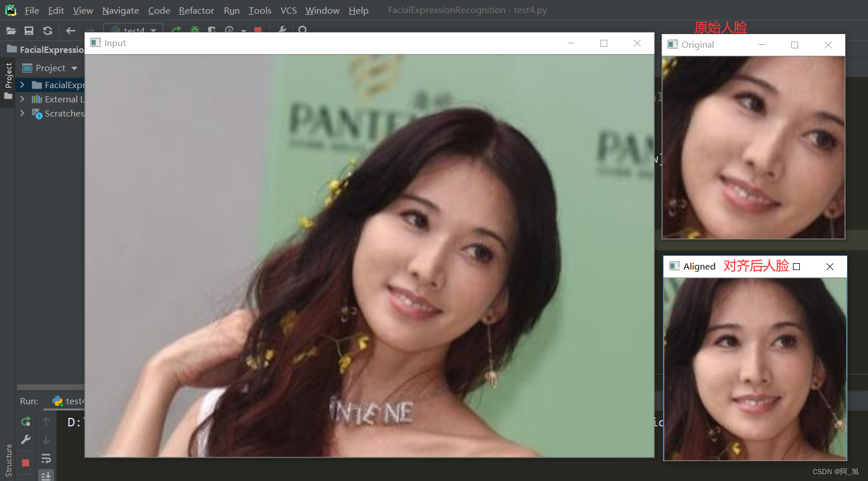Close the Input window
This screenshot has height=481, width=868.
click(637, 43)
